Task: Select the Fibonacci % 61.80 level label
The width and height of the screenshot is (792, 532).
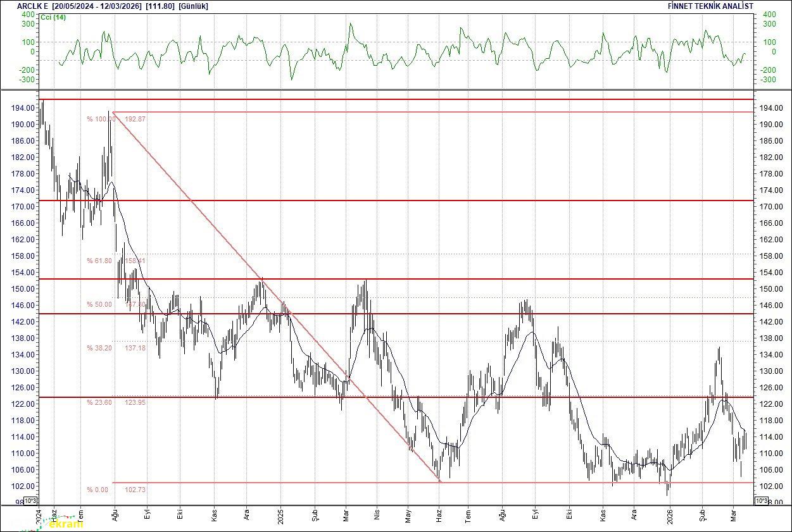Action: 99,261
